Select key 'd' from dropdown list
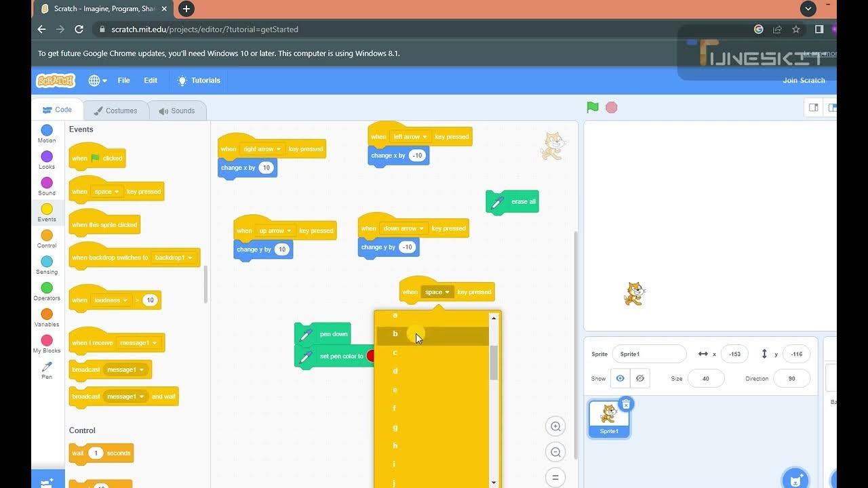868x488 pixels. 432,371
